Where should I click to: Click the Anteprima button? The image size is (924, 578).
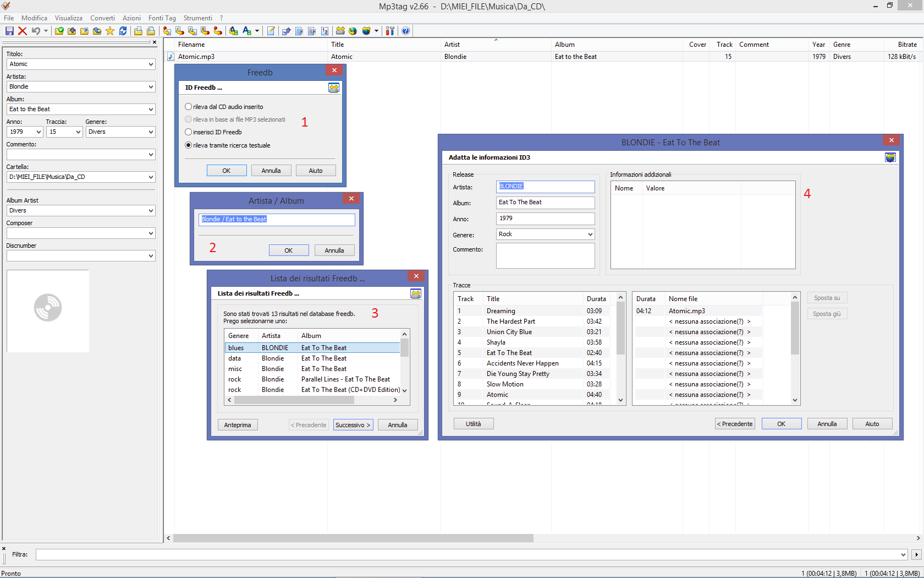[x=238, y=425]
